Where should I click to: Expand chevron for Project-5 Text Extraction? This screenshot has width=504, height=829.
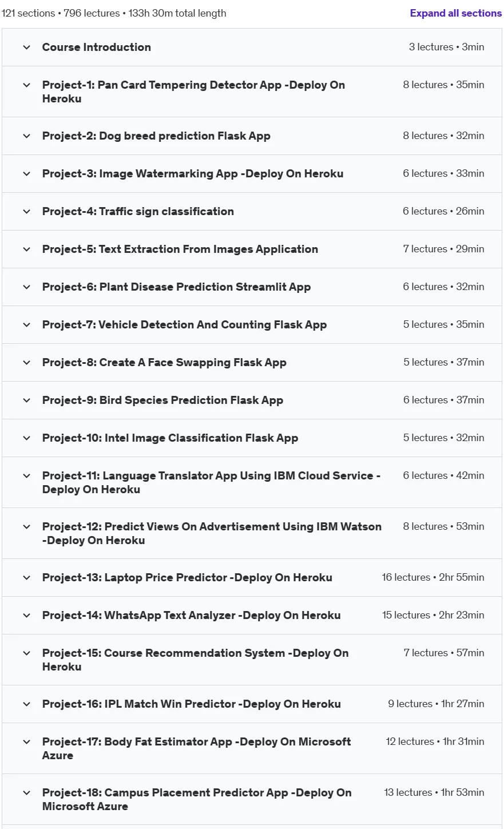[26, 249]
